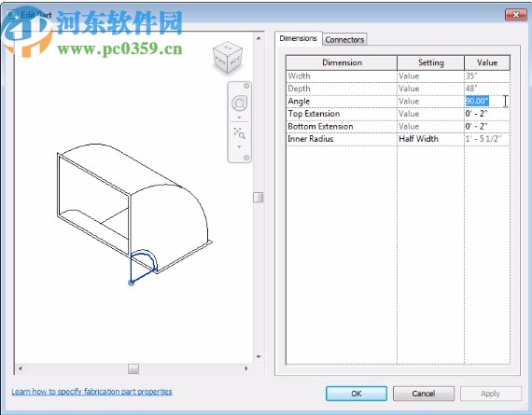Click the Width value cell 35"

tap(487, 76)
